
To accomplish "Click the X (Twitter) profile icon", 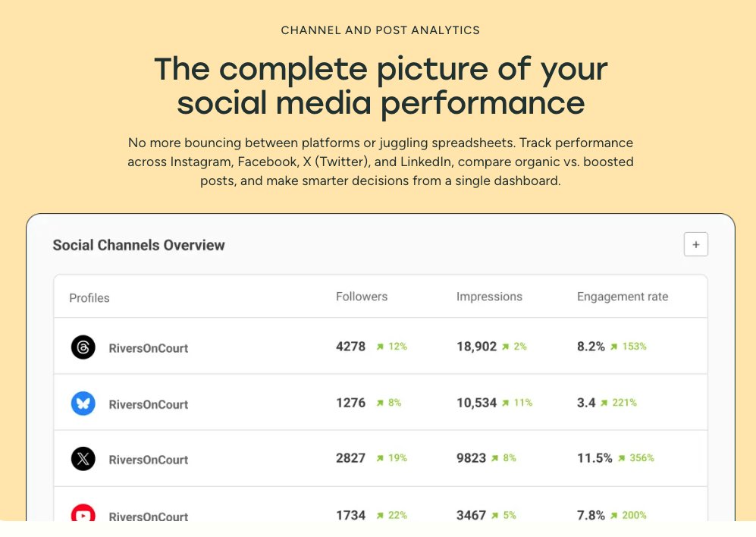I will (x=83, y=458).
